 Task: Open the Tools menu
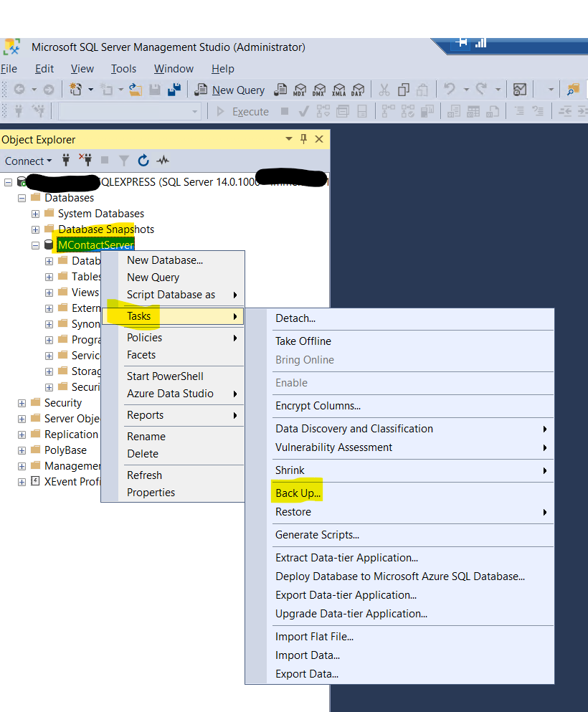pos(123,69)
